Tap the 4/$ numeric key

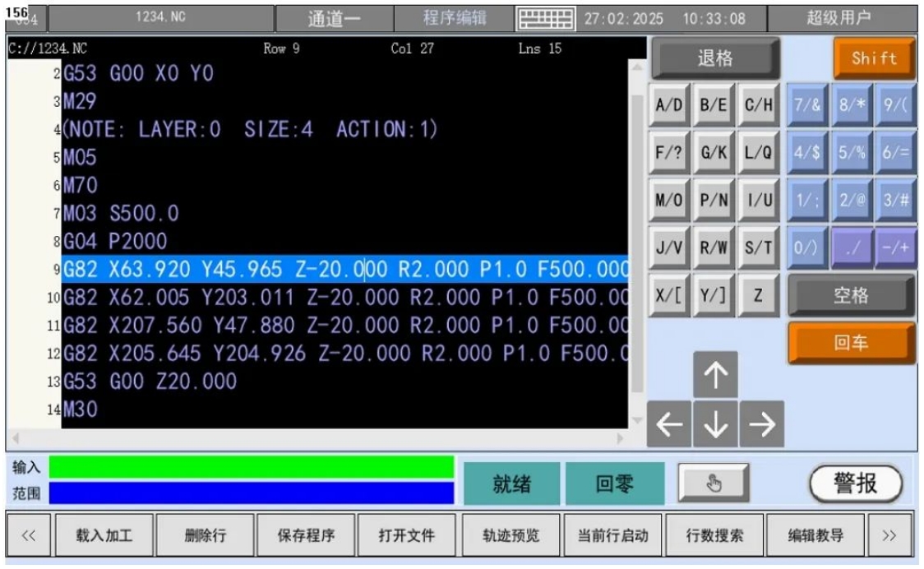[807, 153]
